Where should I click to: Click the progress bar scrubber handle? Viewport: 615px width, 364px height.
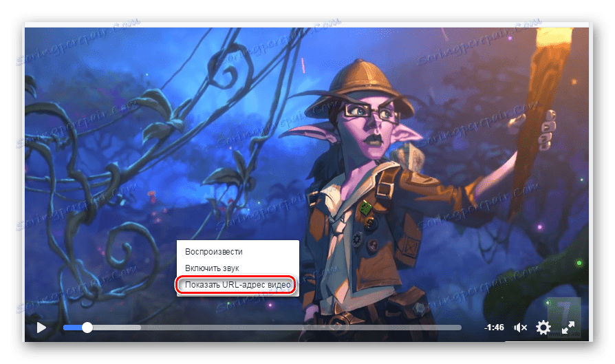[87, 328]
